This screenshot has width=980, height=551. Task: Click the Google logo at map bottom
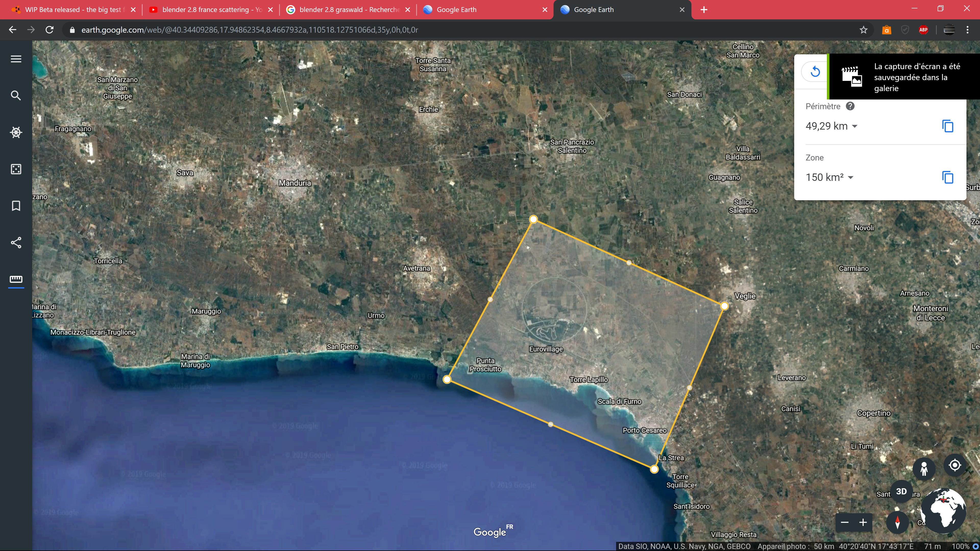(x=493, y=532)
